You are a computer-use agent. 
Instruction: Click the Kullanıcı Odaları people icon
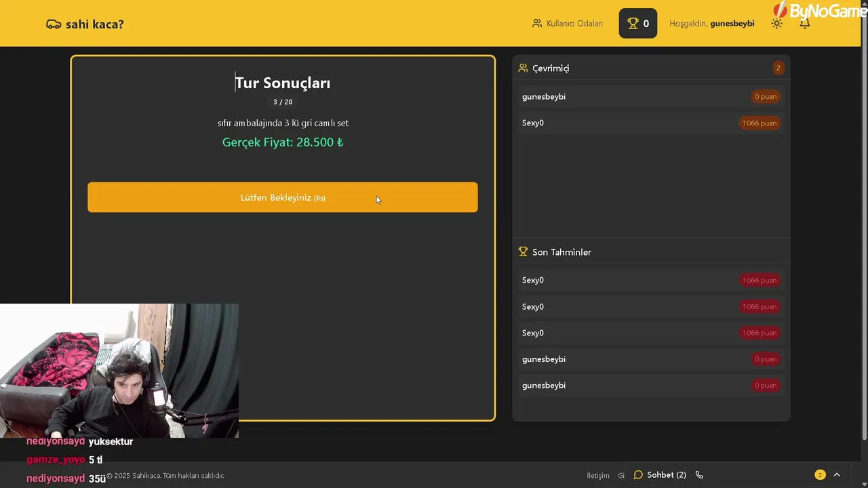[x=537, y=24]
